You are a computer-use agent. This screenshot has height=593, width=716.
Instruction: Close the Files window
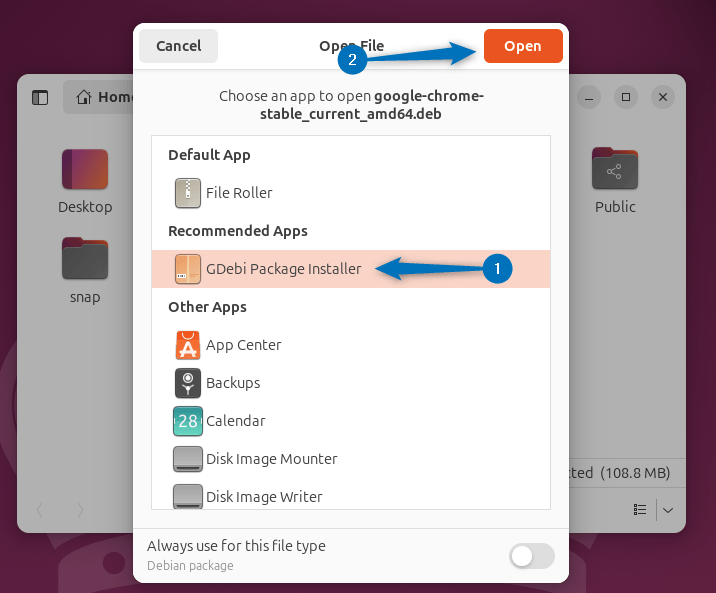[663, 97]
